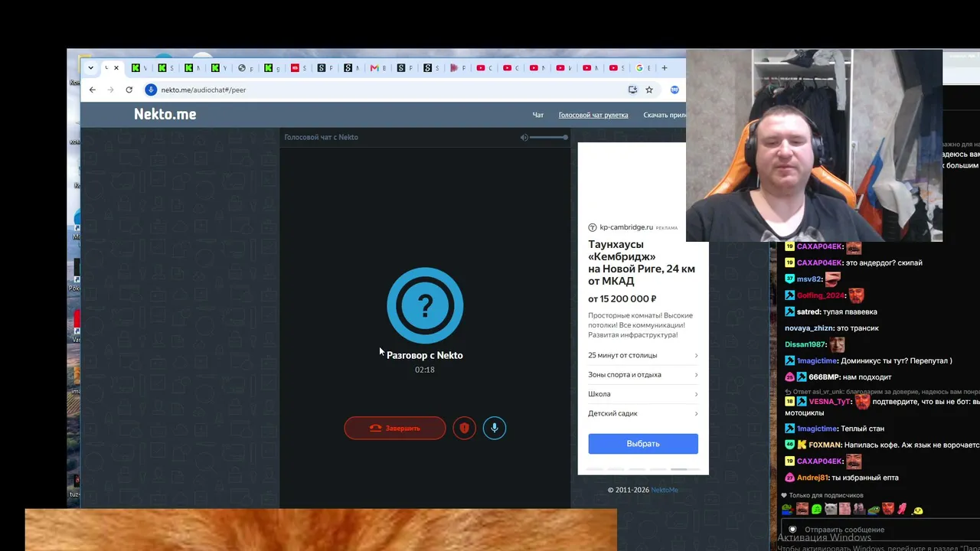Switch to the Gmail tab
The image size is (980, 551).
[x=378, y=68]
